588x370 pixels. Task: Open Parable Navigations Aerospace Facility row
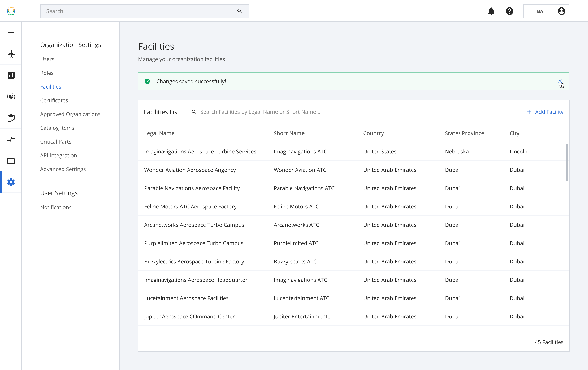tap(354, 188)
